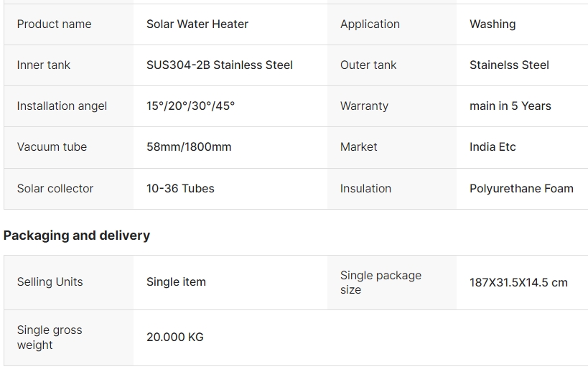Screen dimensions: 588x387
Task: Select the 'Stainelss Steel' outer tank value
Action: (509, 65)
